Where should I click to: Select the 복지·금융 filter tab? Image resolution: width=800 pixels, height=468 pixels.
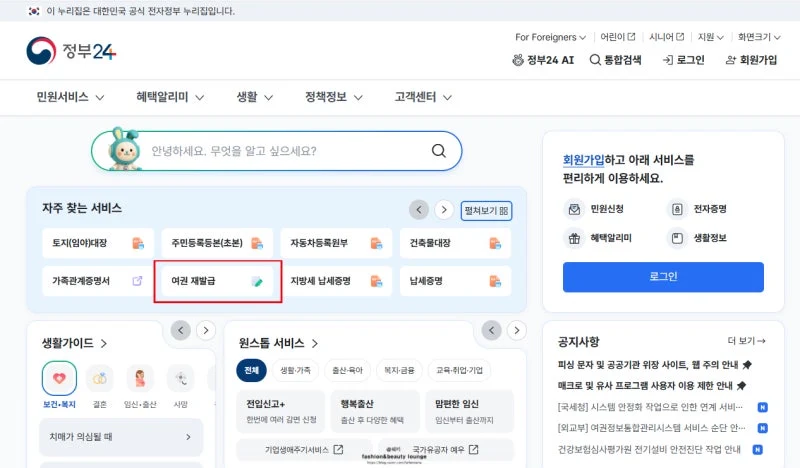click(399, 371)
